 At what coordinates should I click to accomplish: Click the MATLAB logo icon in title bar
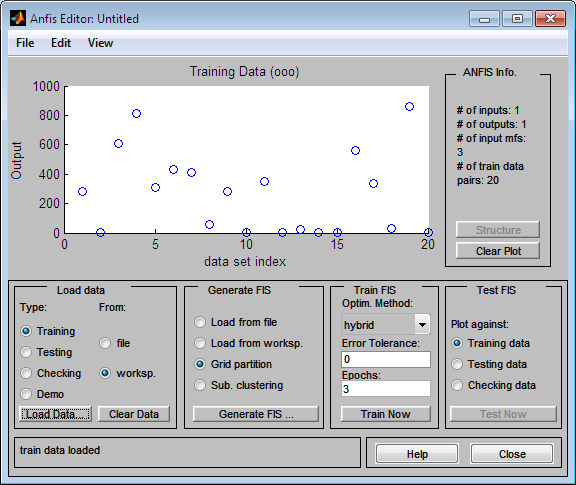(18, 18)
